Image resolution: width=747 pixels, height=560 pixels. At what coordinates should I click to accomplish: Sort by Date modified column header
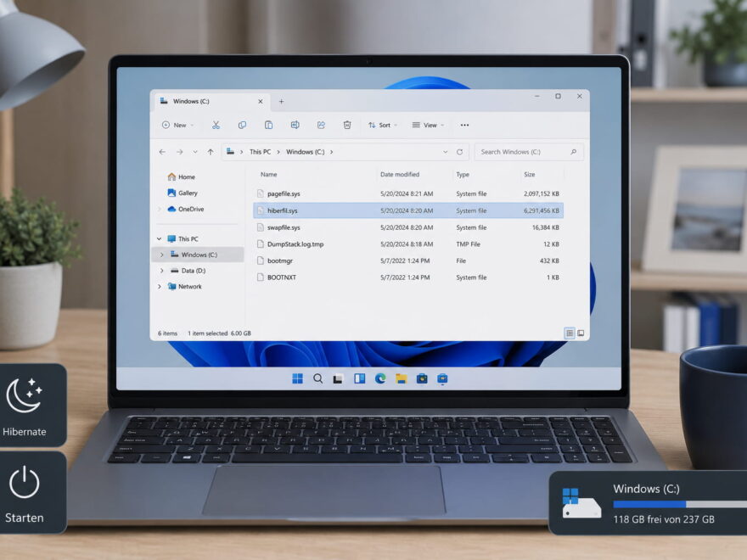[x=400, y=174]
